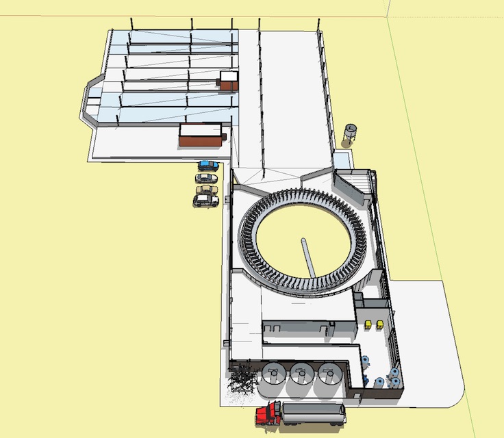Pick the bottom car in the parking row
Screen dimensions: 504x438
205,200
